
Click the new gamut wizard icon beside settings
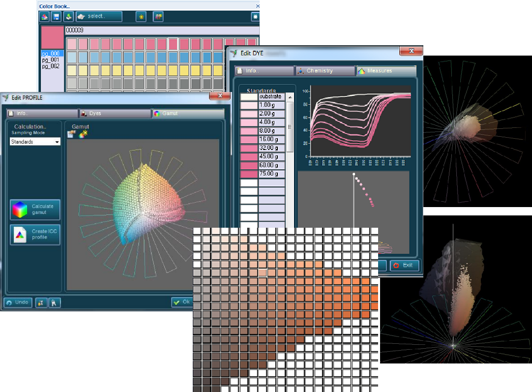pyautogui.click(x=82, y=133)
